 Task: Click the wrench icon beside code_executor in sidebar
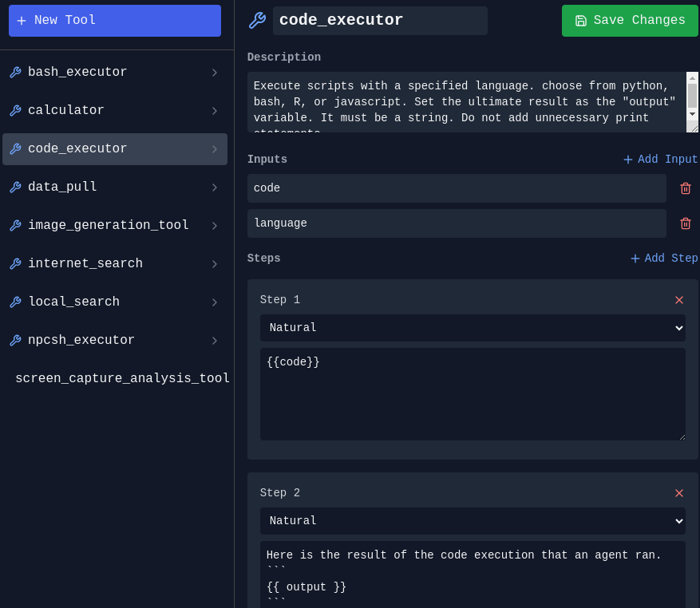pyautogui.click(x=16, y=149)
